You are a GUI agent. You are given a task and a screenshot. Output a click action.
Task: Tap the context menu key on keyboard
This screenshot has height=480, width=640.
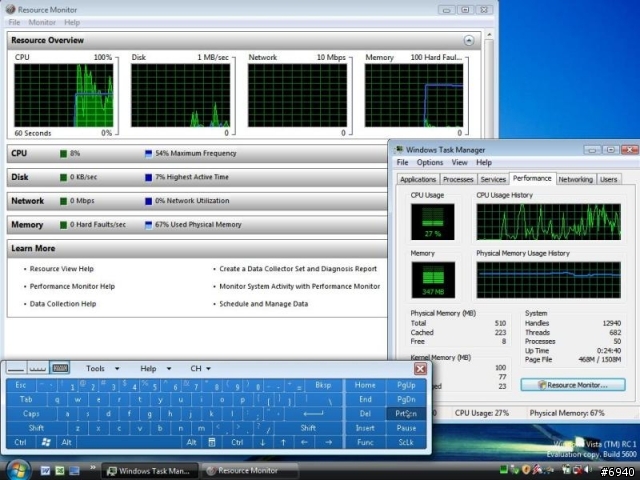click(212, 442)
